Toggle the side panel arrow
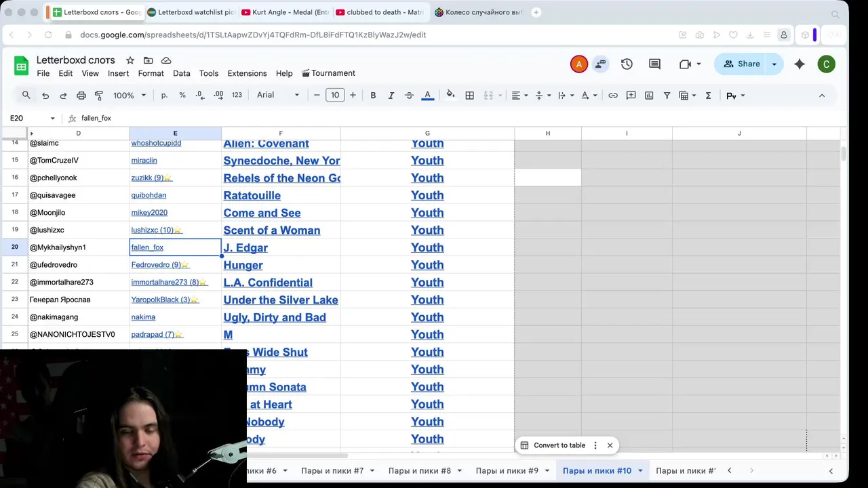This screenshot has height=488, width=868. click(831, 470)
